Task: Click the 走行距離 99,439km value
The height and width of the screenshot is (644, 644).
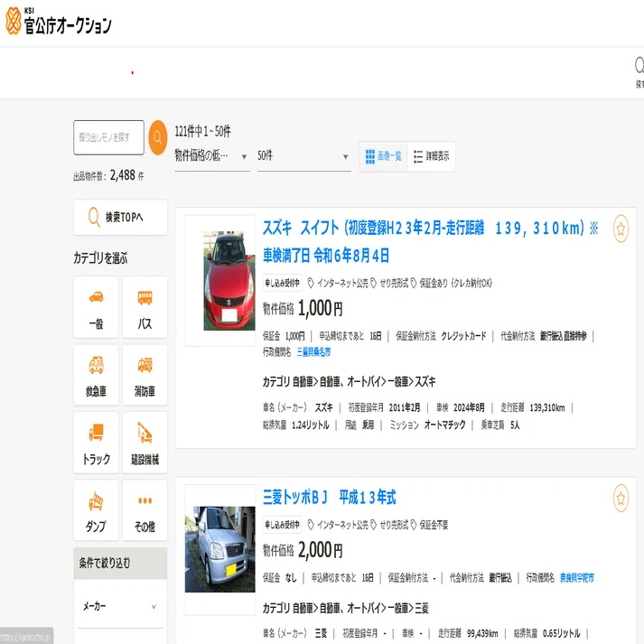Action: tap(482, 634)
